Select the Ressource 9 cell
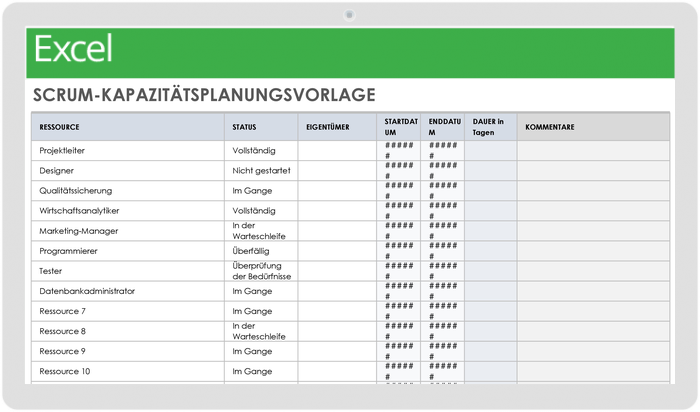This screenshot has height=412, width=700. click(x=128, y=352)
